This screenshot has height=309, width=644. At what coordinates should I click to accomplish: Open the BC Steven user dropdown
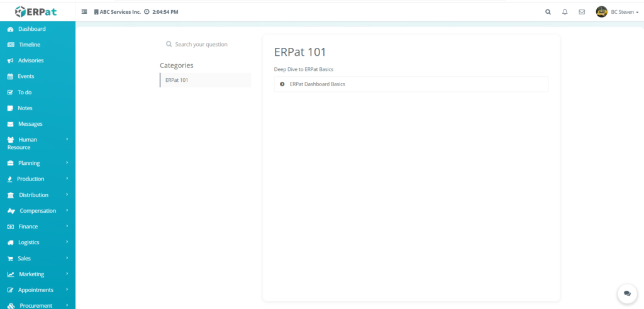click(x=624, y=12)
